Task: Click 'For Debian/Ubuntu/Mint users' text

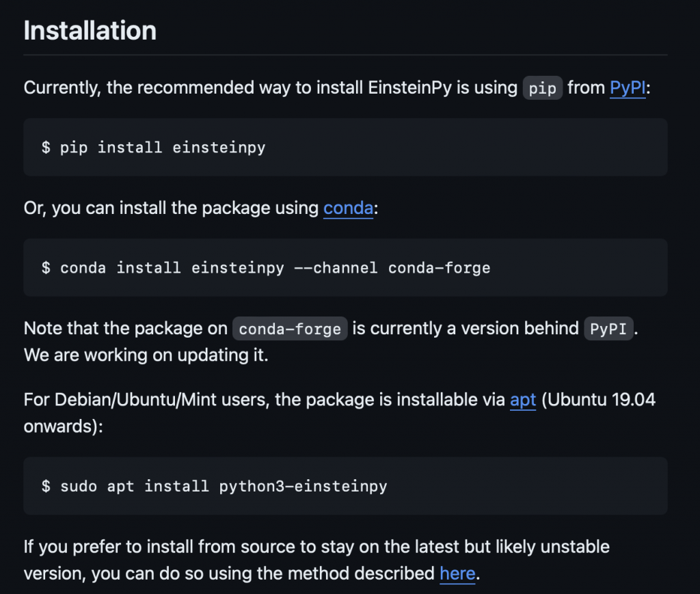Action: 146,400
